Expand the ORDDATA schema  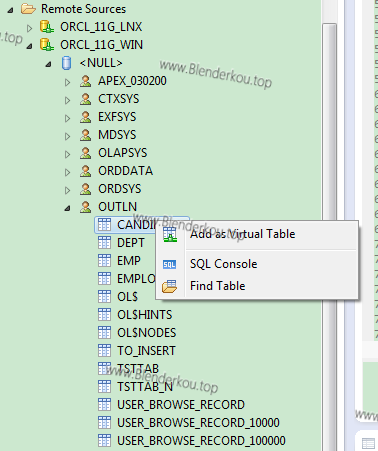pyautogui.click(x=67, y=172)
